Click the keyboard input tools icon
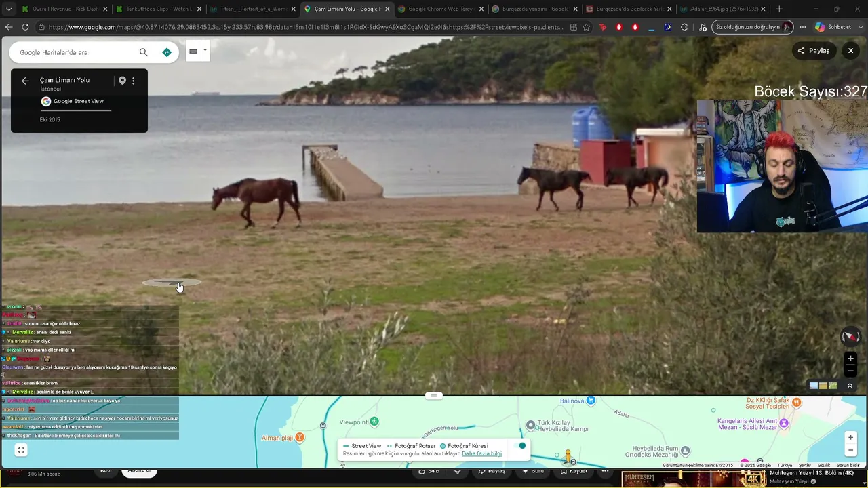 tap(193, 51)
